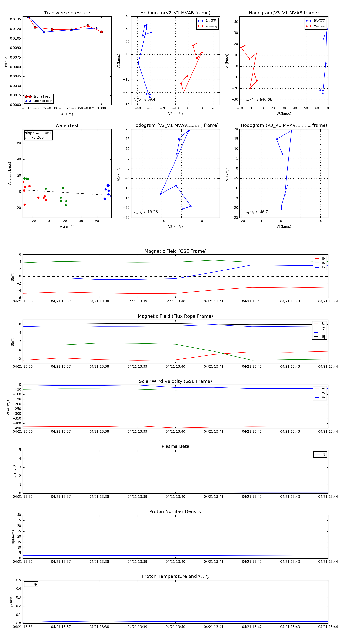Click the 'By' legend entry in GSE plot

[x=320, y=263]
